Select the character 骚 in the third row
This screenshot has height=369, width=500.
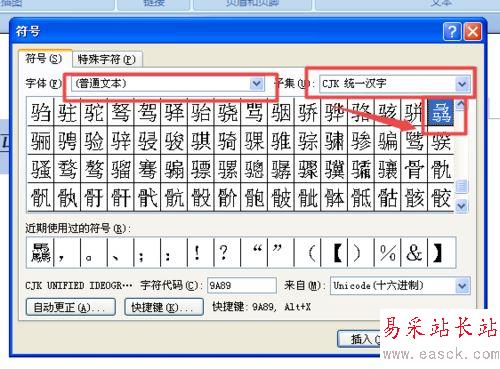click(40, 169)
